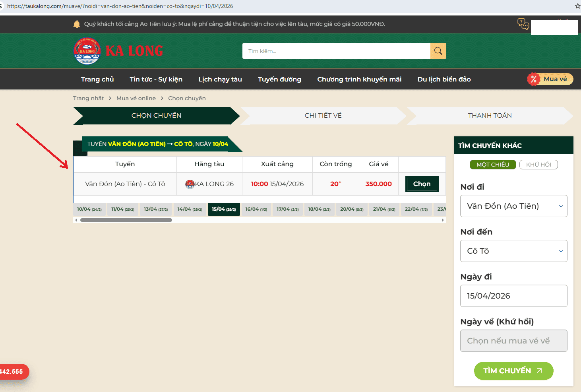
Task: Click the horizontal date scrollbar thumb
Action: pos(126,220)
